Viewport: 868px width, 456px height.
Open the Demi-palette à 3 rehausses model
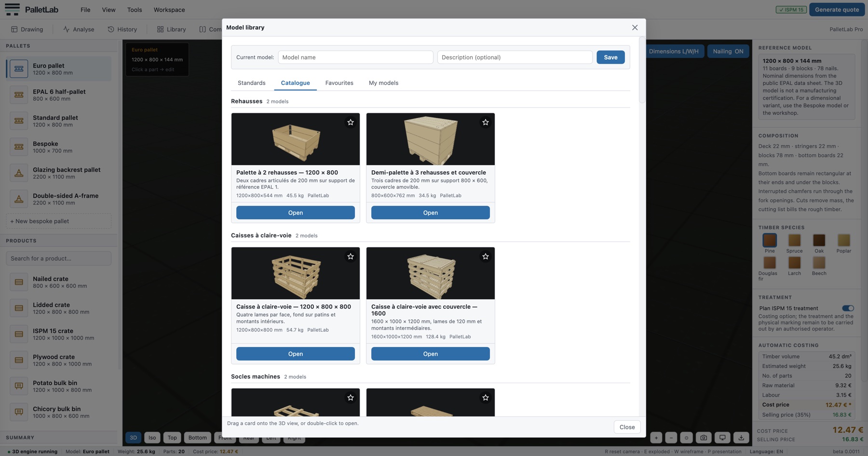click(x=431, y=213)
